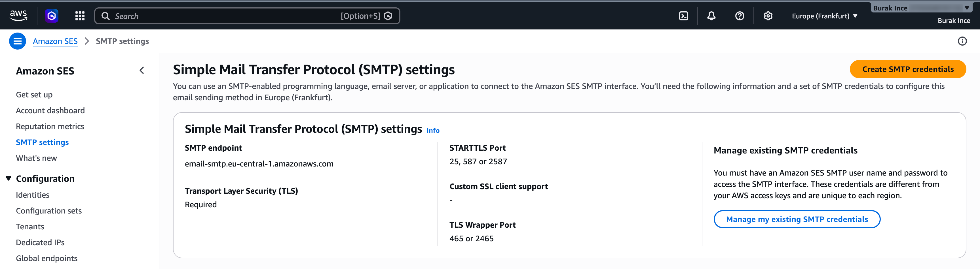The height and width of the screenshot is (269, 980).
Task: Open the Burak Ince account menu
Action: coord(922,8)
